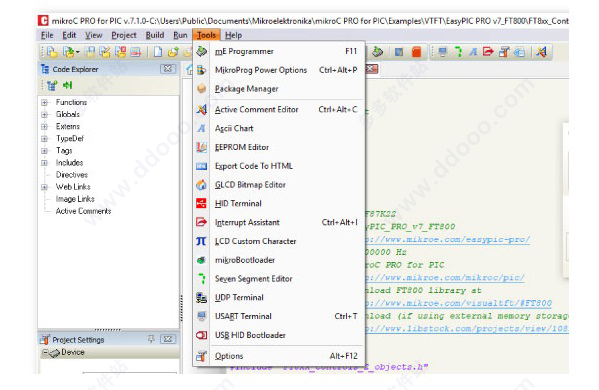Open the dropdown arrow beside Open Project

(78, 52)
